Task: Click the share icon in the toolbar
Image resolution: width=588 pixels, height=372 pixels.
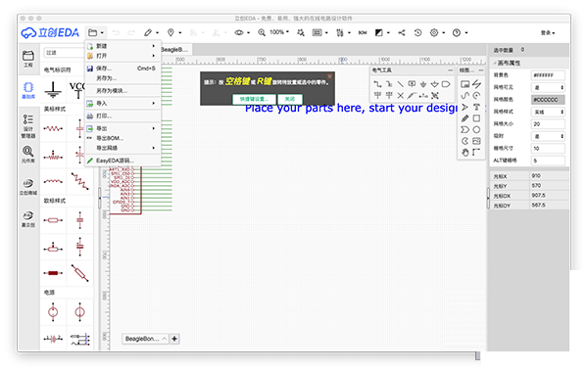Action: pos(402,32)
